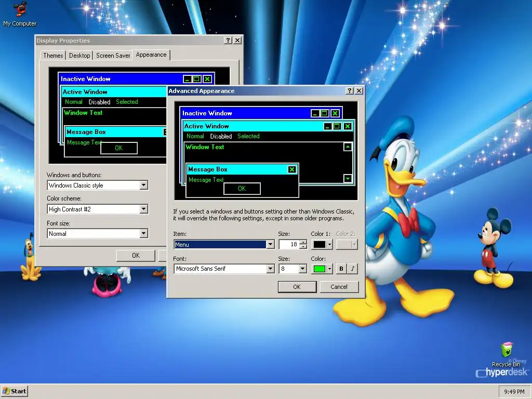Select the Appearance tab
This screenshot has height=399, width=532.
(x=151, y=55)
